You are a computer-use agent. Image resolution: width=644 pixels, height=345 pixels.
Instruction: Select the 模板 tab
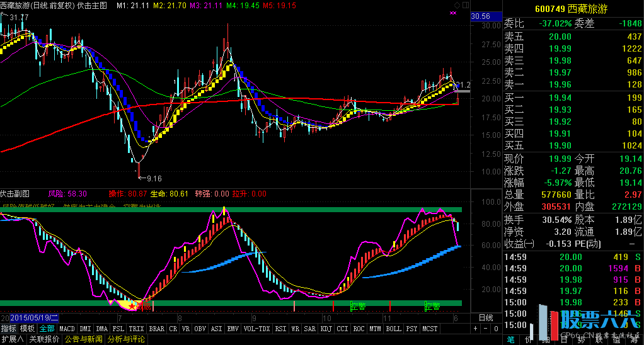click(28, 329)
